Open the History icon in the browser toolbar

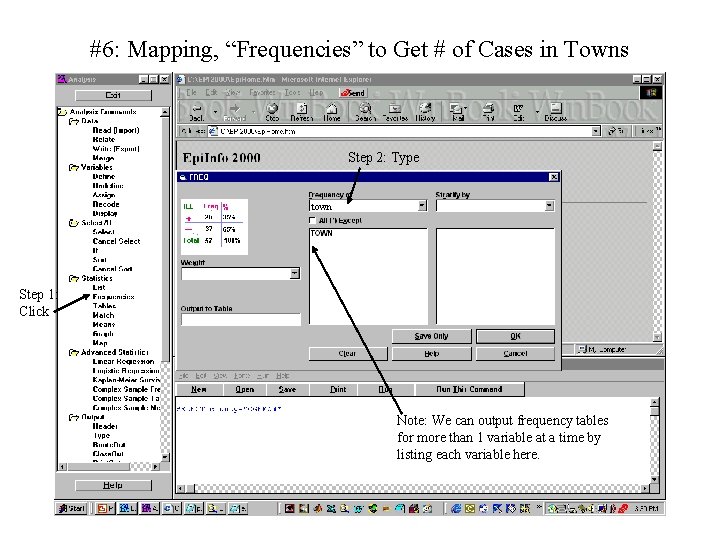pos(425,112)
